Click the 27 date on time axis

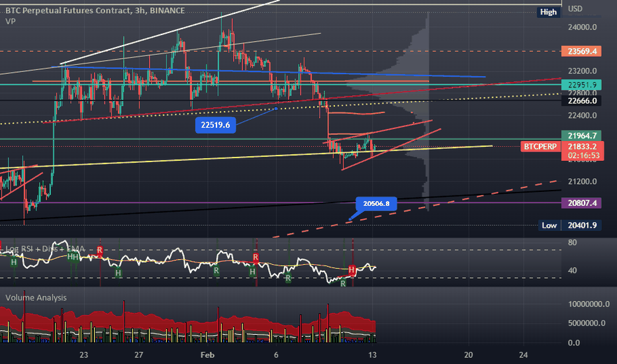pyautogui.click(x=138, y=355)
